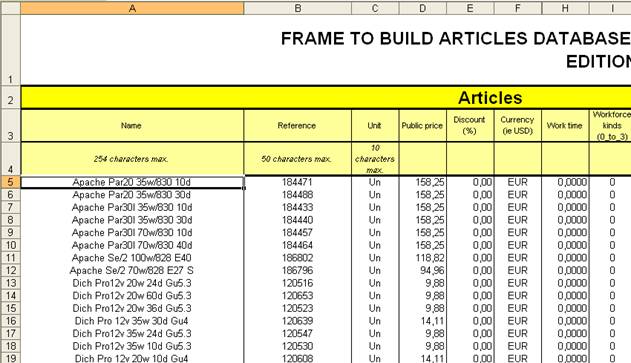The height and width of the screenshot is (363, 631).
Task: Click the '254 characters max.' cell
Action: [x=132, y=159]
